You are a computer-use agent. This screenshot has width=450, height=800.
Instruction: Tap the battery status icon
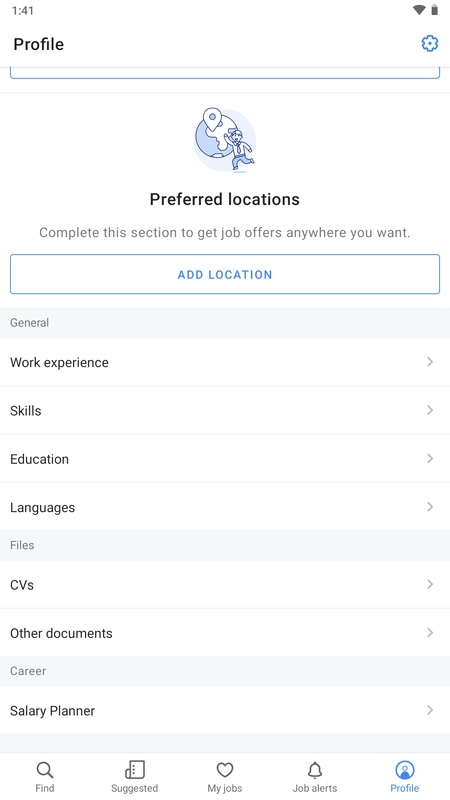pyautogui.click(x=435, y=10)
